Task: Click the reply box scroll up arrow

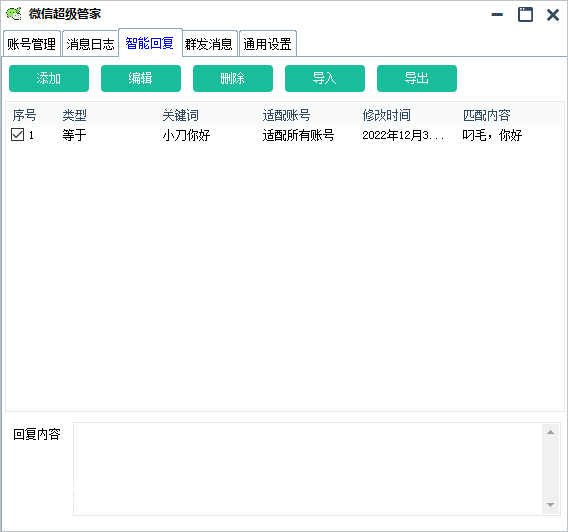Action: pyautogui.click(x=551, y=432)
